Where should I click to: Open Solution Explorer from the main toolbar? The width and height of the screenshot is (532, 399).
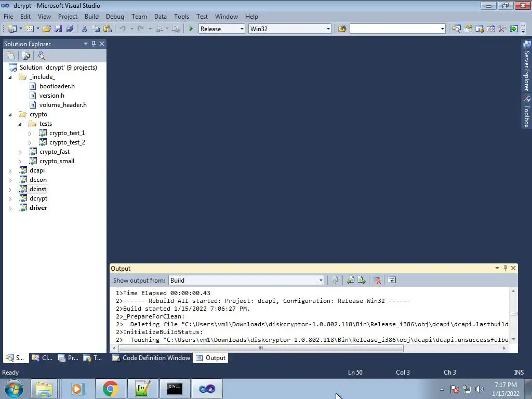click(456, 29)
